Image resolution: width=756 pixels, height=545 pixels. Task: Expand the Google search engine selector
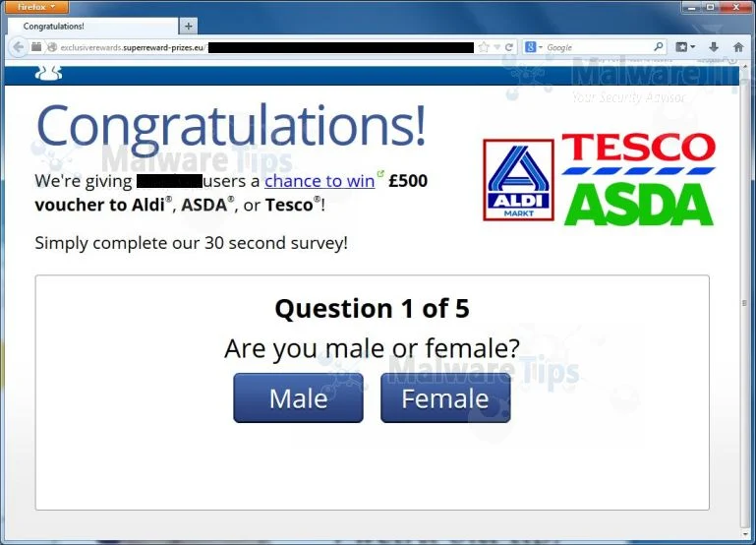click(533, 47)
